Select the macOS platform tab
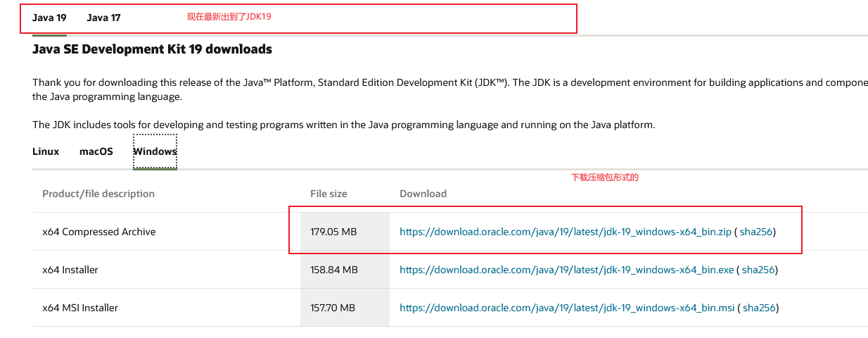Screen dimensions: 868x338 click(x=96, y=151)
